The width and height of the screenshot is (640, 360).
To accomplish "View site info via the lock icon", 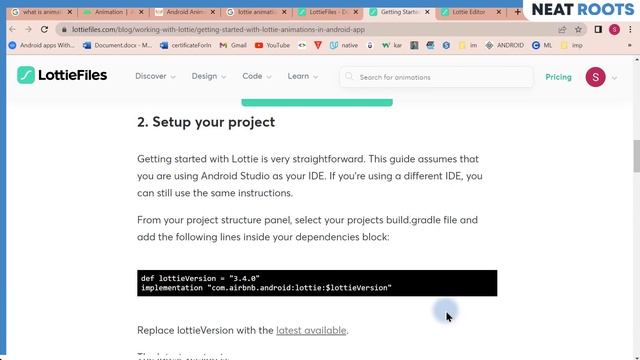I will [64, 29].
